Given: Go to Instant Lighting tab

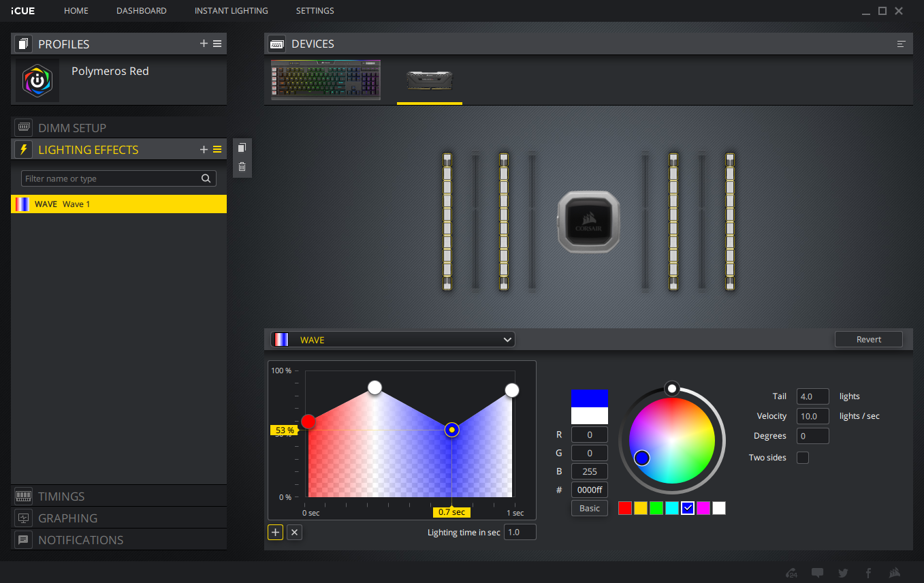Looking at the screenshot, I should (x=231, y=11).
